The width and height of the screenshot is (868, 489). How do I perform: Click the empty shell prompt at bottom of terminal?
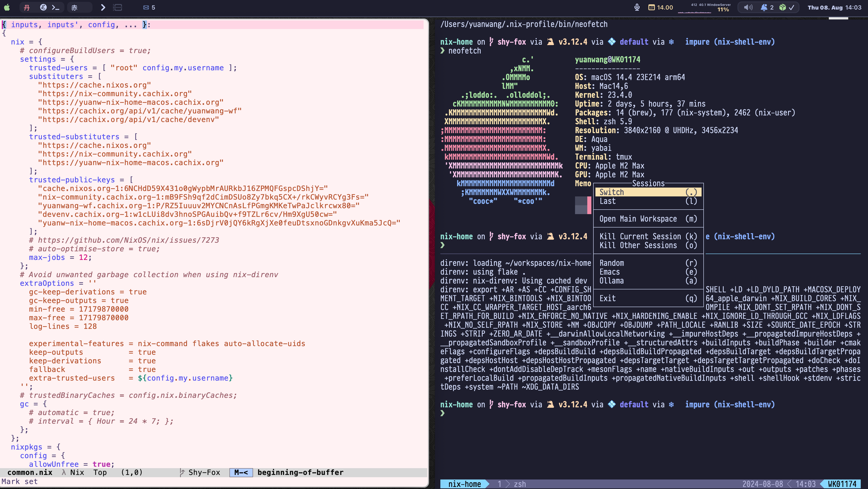pos(443,413)
